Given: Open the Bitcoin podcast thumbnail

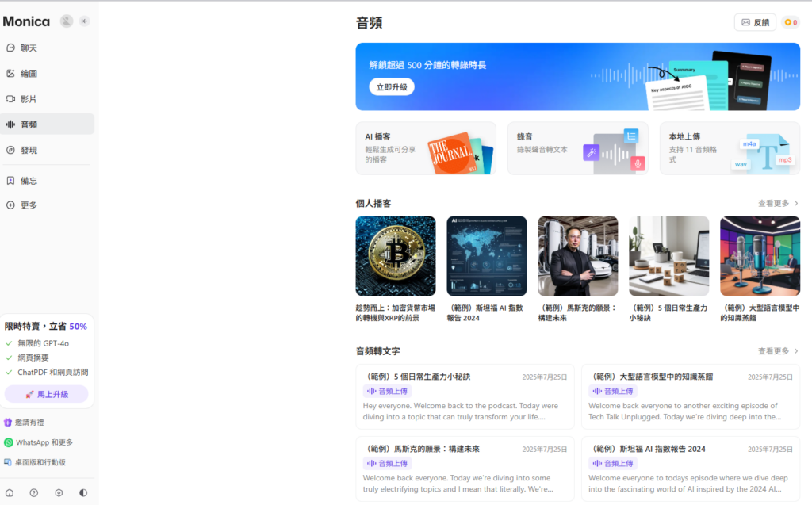Looking at the screenshot, I should pos(396,256).
